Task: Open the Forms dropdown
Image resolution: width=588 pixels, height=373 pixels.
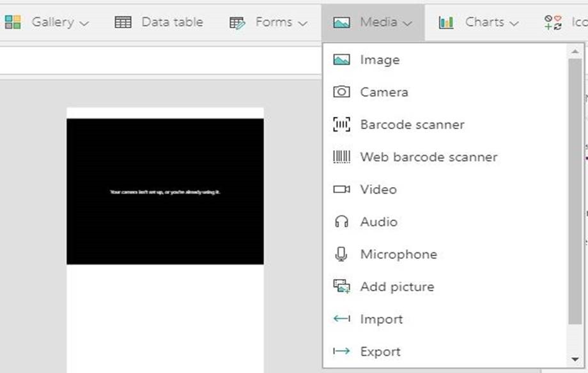Action: click(x=270, y=22)
